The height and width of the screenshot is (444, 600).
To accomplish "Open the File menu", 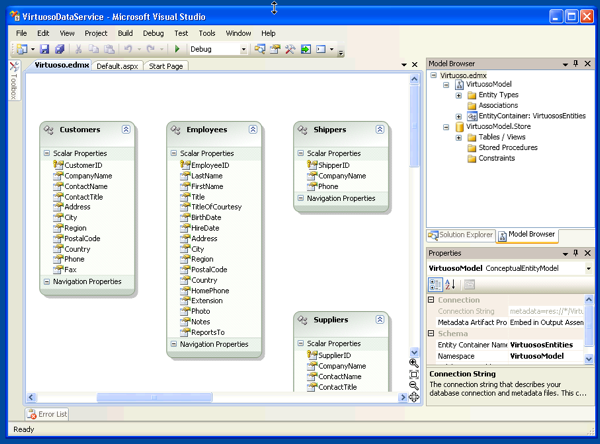I will click(x=21, y=33).
